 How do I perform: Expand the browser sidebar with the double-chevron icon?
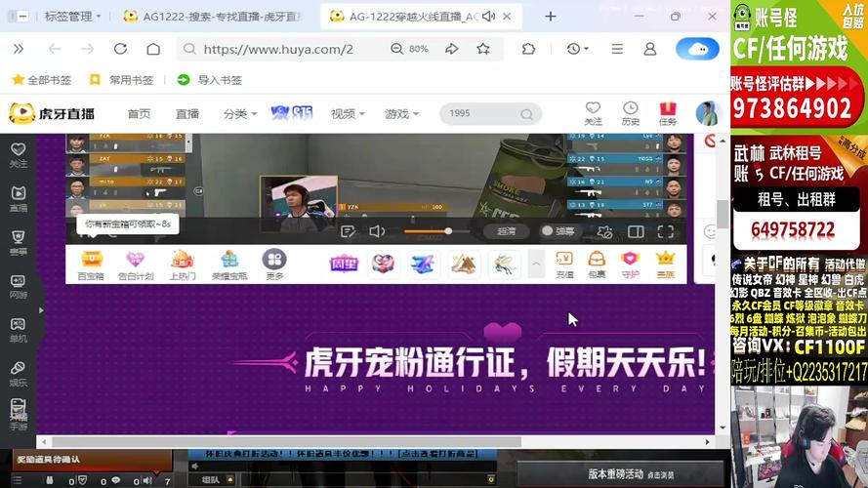click(19, 49)
